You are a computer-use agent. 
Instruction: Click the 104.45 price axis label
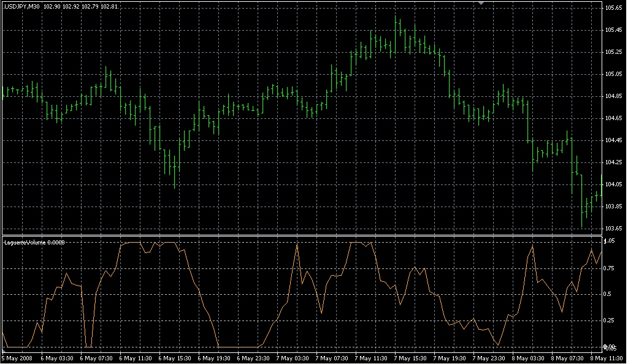pyautogui.click(x=613, y=140)
